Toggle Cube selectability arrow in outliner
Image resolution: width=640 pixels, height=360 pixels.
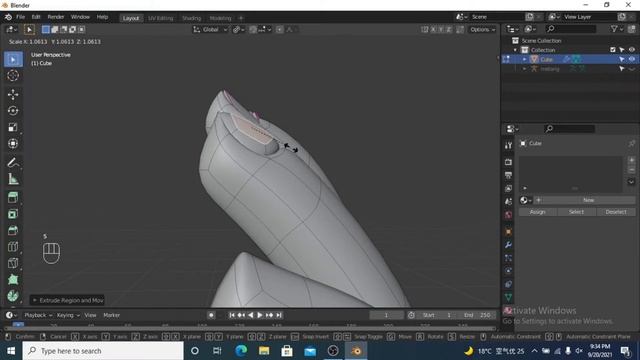pyautogui.click(x=622, y=59)
